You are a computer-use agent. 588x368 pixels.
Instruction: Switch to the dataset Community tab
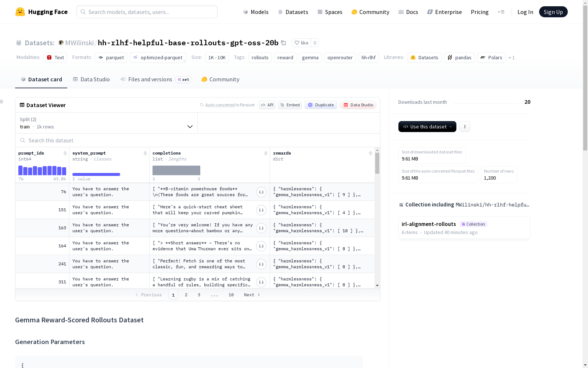220,79
